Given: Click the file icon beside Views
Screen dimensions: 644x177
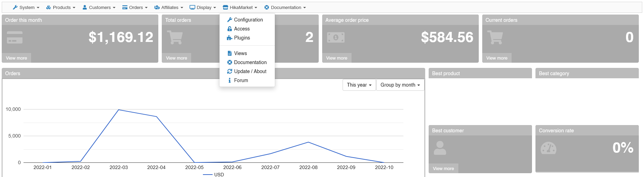Looking at the screenshot, I should 230,53.
